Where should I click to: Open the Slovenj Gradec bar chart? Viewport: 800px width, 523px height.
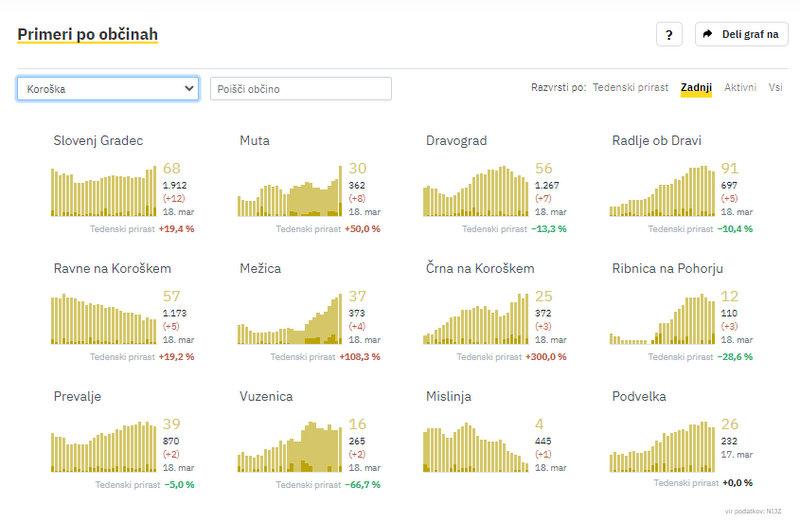(104, 192)
